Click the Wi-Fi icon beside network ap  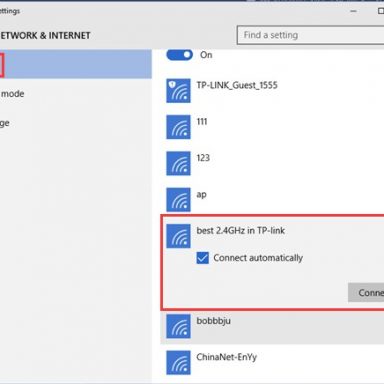point(178,200)
